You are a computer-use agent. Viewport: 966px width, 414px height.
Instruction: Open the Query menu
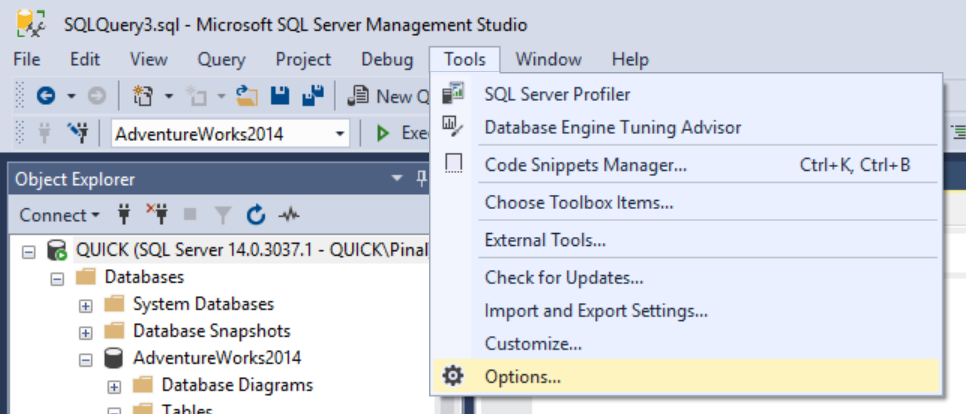(221, 60)
